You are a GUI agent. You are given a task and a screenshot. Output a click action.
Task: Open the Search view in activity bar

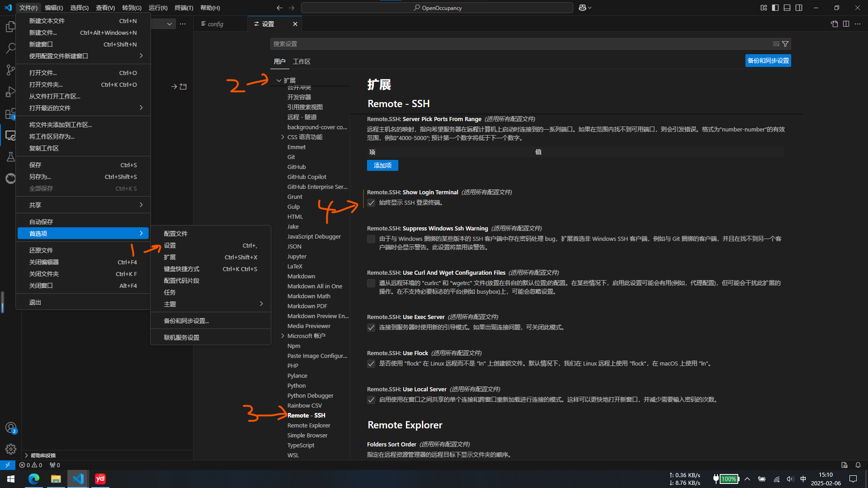tap(10, 48)
